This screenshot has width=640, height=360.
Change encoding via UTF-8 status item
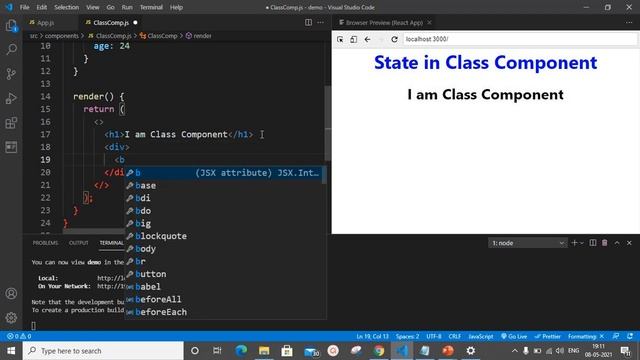(434, 336)
